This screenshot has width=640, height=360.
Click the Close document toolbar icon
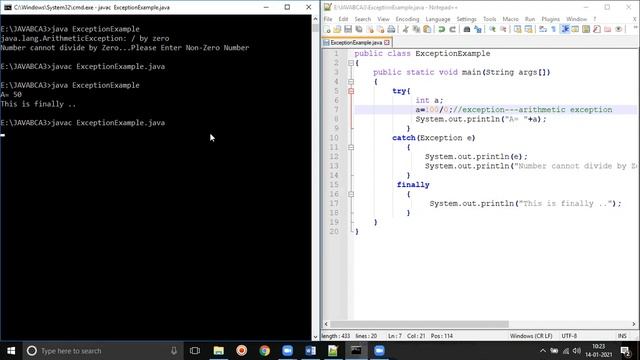click(x=370, y=29)
